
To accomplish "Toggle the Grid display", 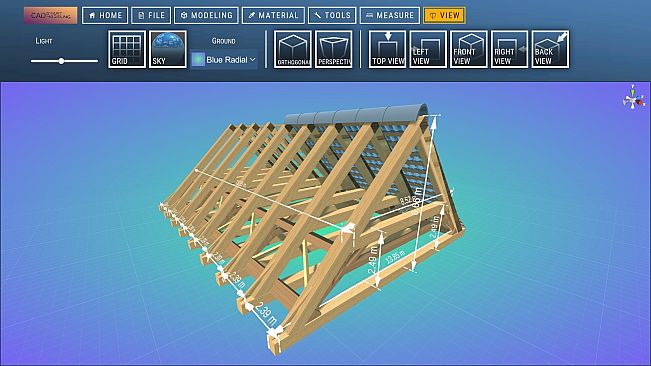I will 127,49.
